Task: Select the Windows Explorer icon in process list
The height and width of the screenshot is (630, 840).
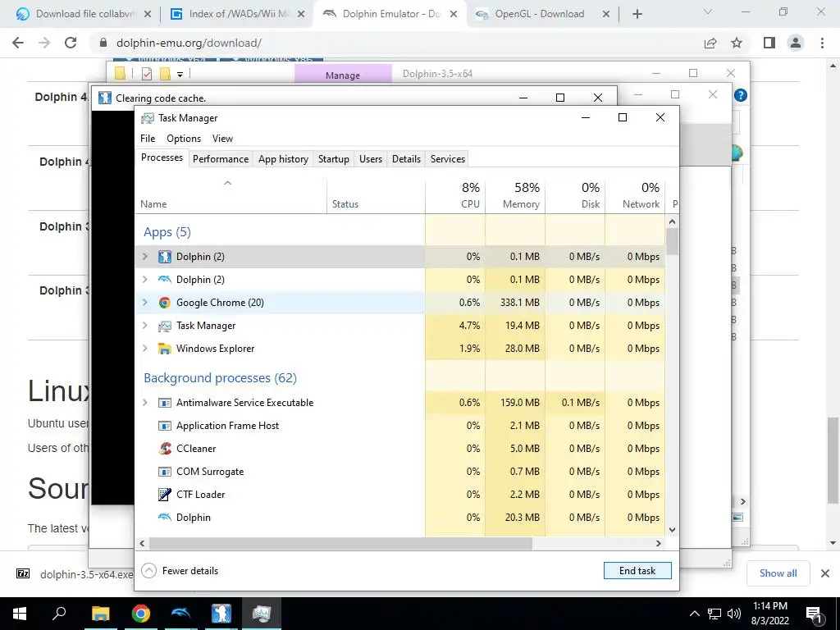Action: [164, 349]
